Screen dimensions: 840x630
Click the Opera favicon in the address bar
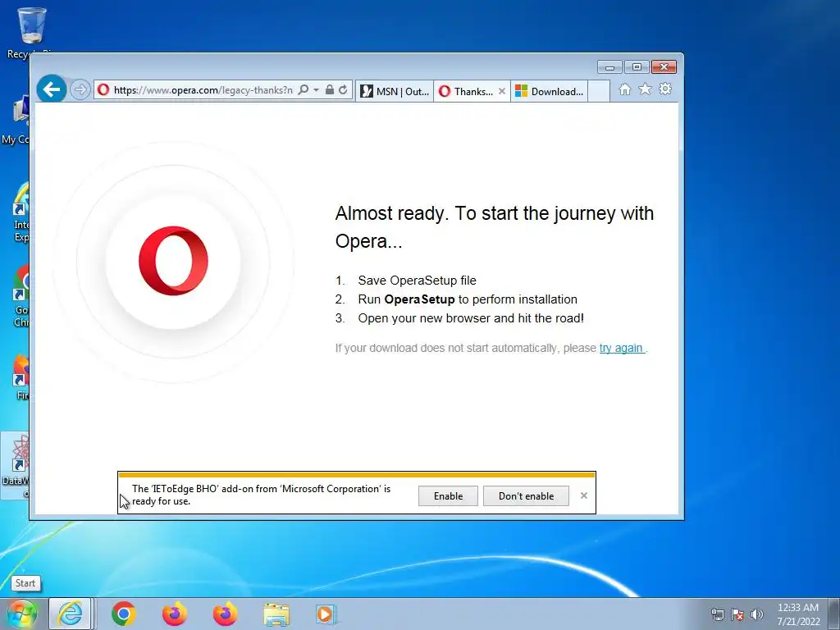pyautogui.click(x=103, y=89)
